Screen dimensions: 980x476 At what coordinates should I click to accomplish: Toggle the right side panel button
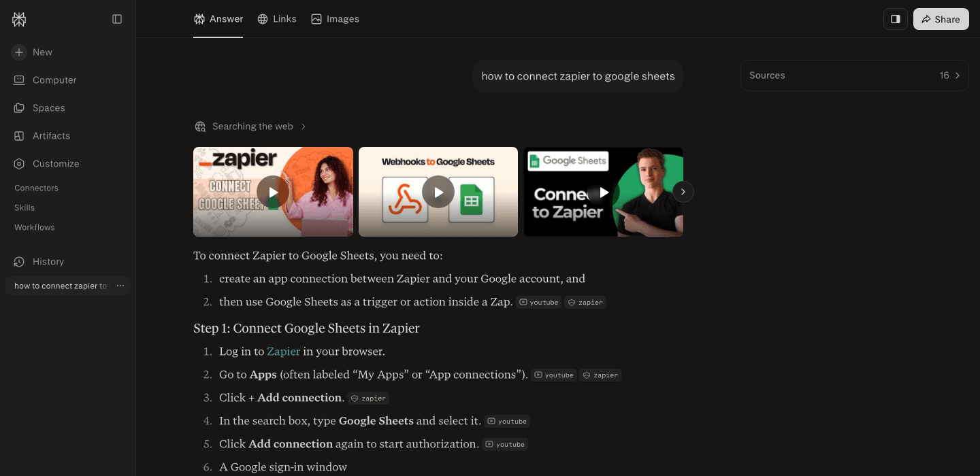click(896, 19)
